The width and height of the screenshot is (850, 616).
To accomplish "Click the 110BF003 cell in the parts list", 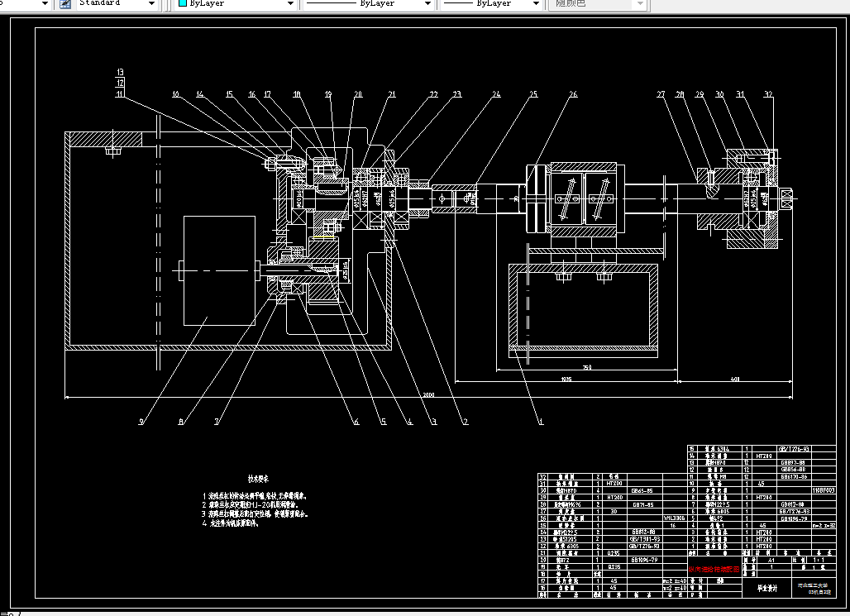I will click(x=823, y=490).
